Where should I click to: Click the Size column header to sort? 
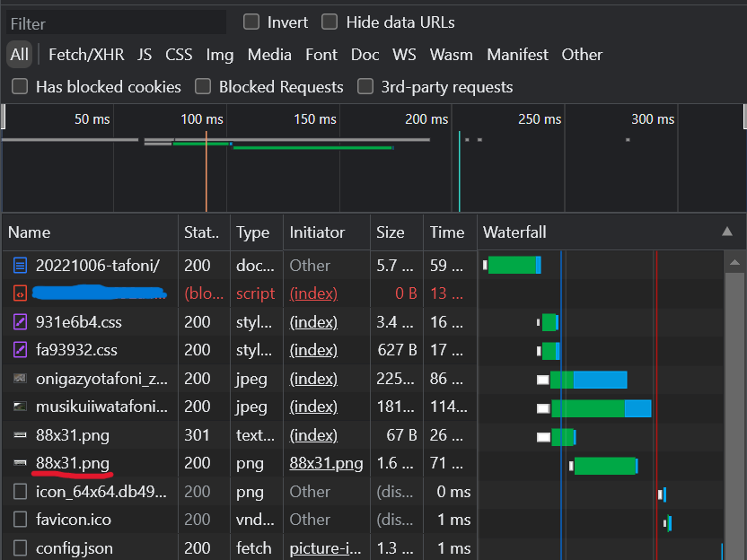point(391,232)
